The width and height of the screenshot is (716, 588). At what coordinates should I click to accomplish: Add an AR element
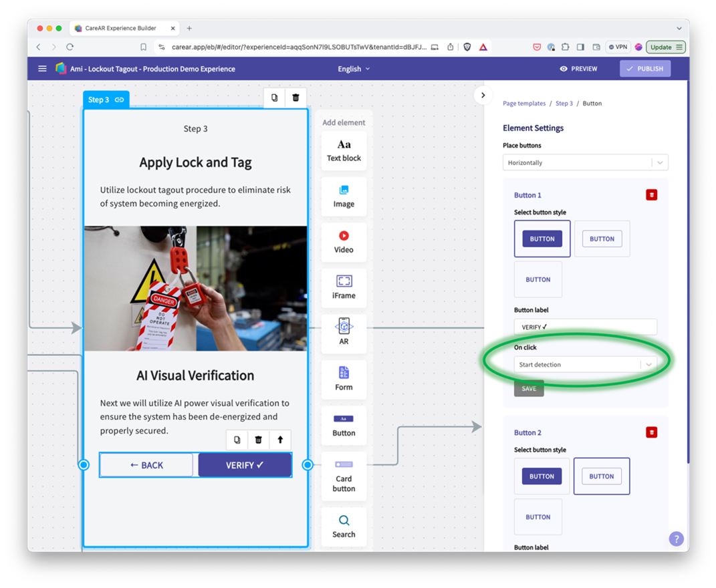click(x=344, y=333)
